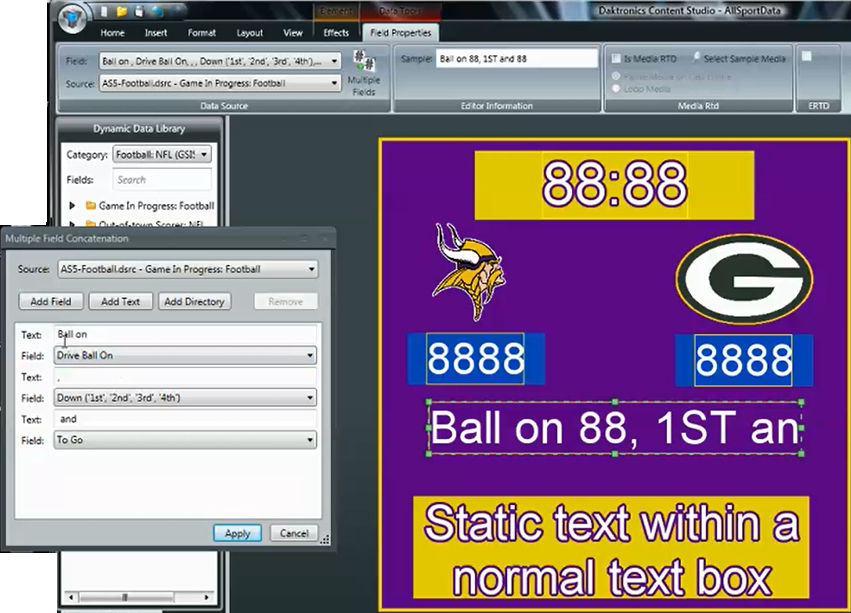This screenshot has width=851, height=613.
Task: Open the Drive Ball On field dropdown
Action: point(311,356)
